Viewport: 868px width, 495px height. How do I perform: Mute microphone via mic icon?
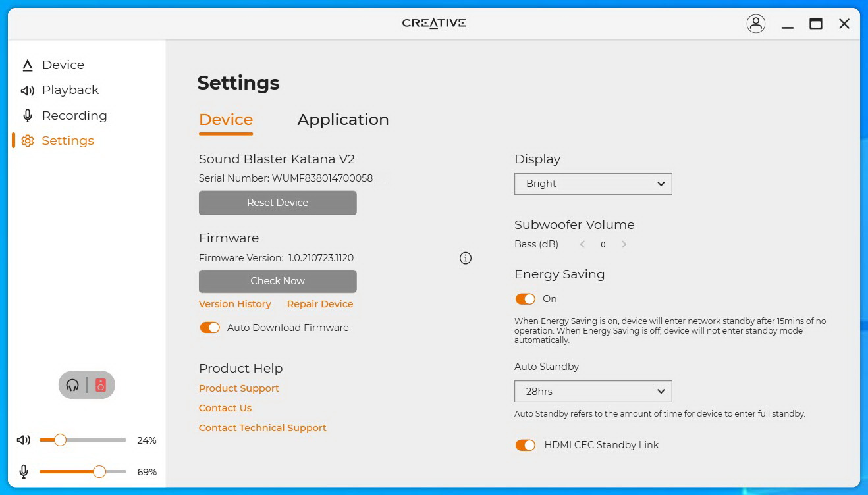tap(24, 472)
